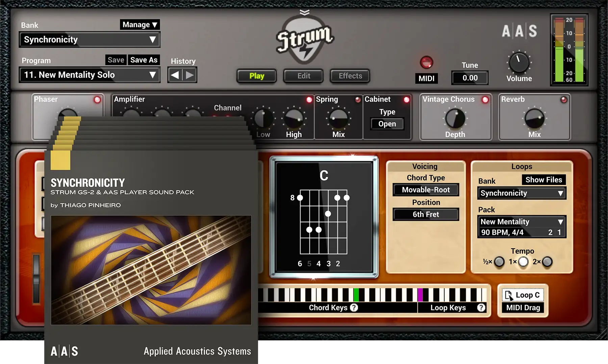Switch to the Effects tab

[x=350, y=76]
